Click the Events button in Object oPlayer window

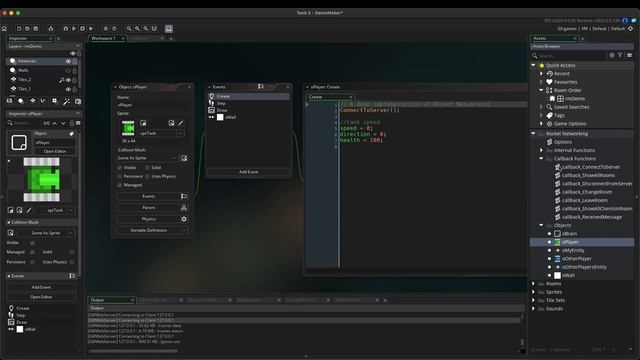[x=149, y=196]
